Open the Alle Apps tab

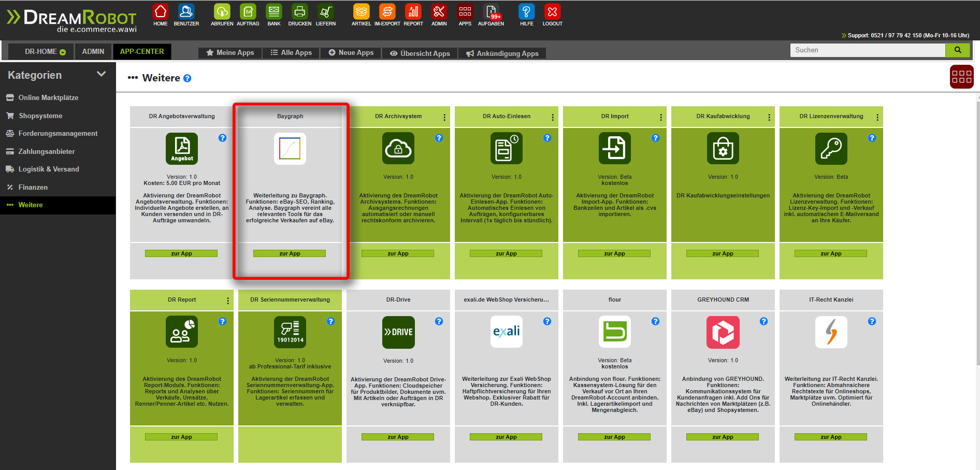tap(291, 53)
